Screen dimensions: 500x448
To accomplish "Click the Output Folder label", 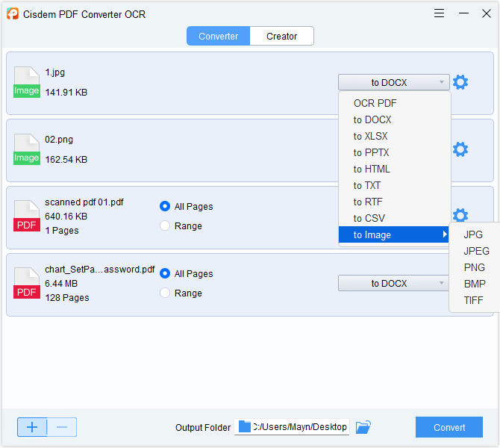I will coord(203,428).
